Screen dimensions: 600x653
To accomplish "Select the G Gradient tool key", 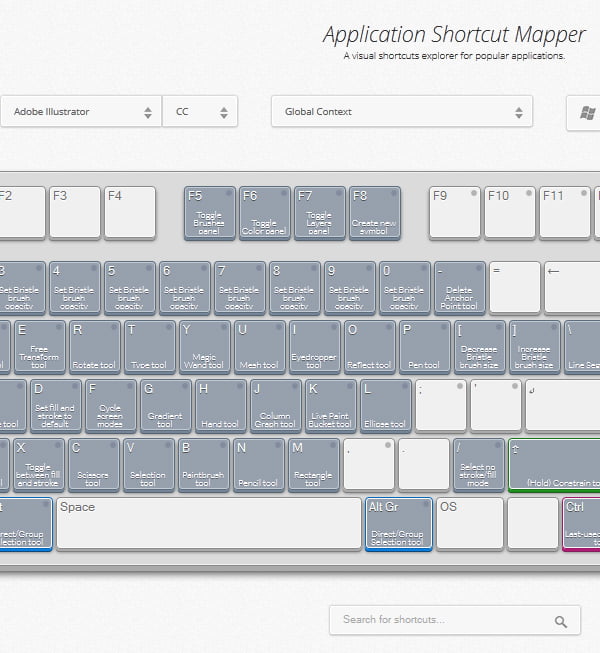I will (x=166, y=406).
